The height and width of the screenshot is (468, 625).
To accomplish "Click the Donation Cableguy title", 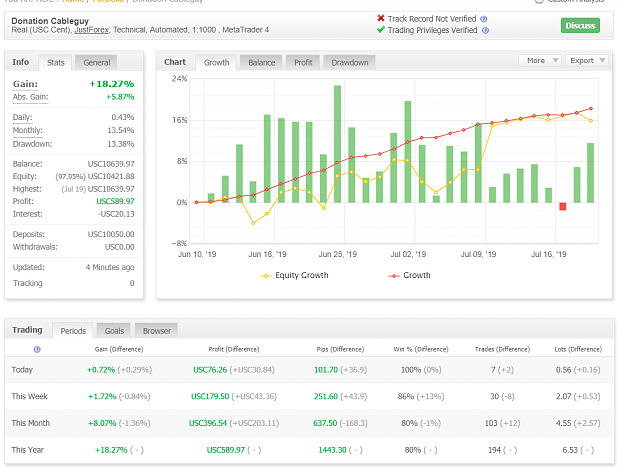I will tap(50, 21).
